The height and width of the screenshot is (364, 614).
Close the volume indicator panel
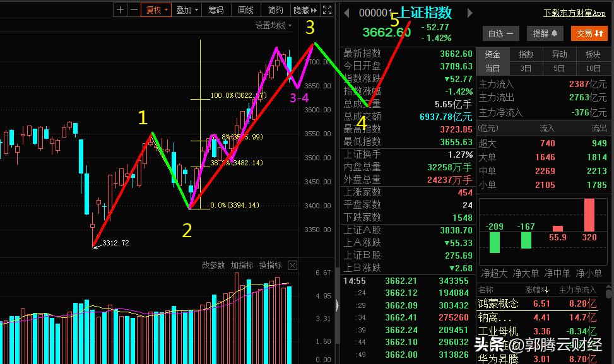(x=293, y=266)
